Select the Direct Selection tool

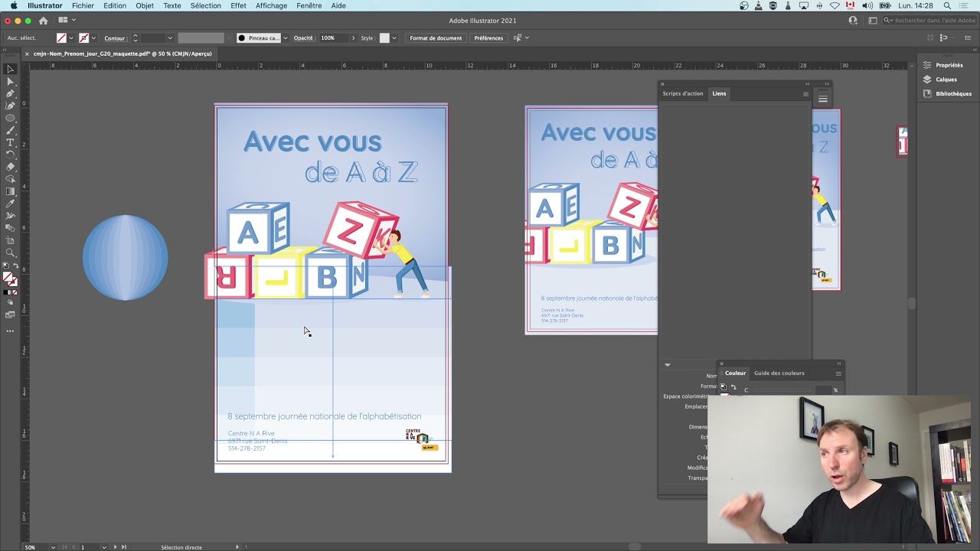[x=10, y=81]
